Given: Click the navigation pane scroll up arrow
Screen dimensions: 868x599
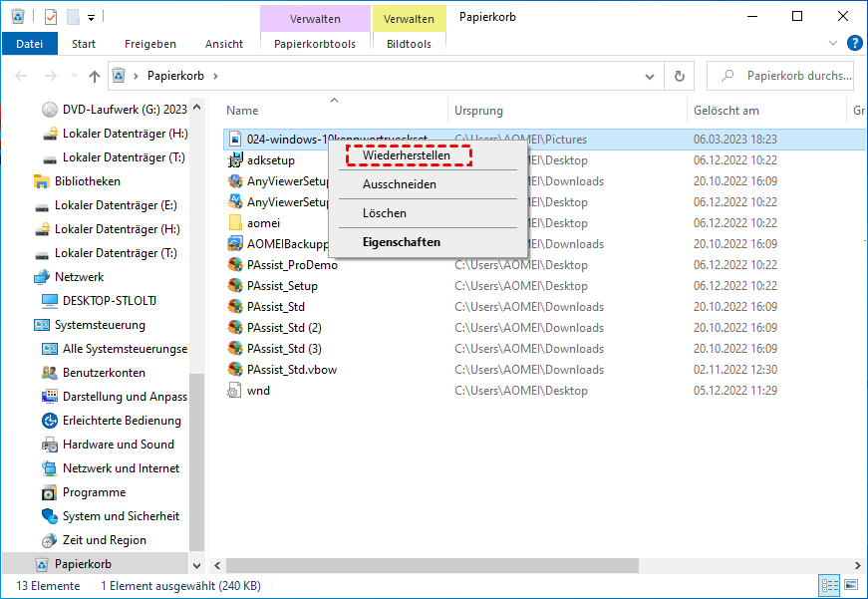Looking at the screenshot, I should pyautogui.click(x=196, y=108).
